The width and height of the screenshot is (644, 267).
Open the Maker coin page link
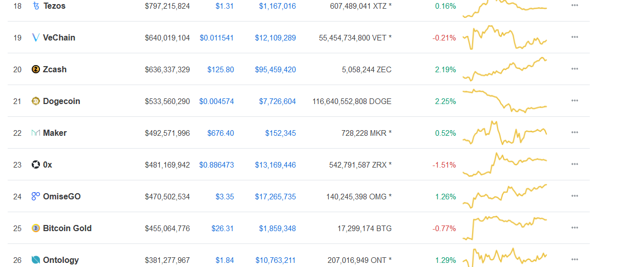(55, 133)
